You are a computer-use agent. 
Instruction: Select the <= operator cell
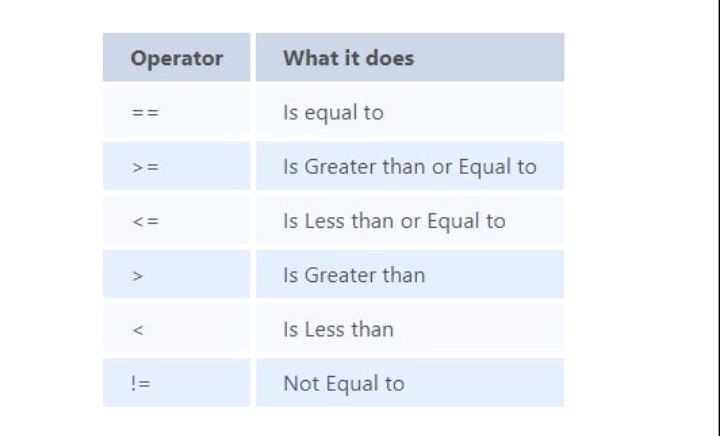click(145, 221)
